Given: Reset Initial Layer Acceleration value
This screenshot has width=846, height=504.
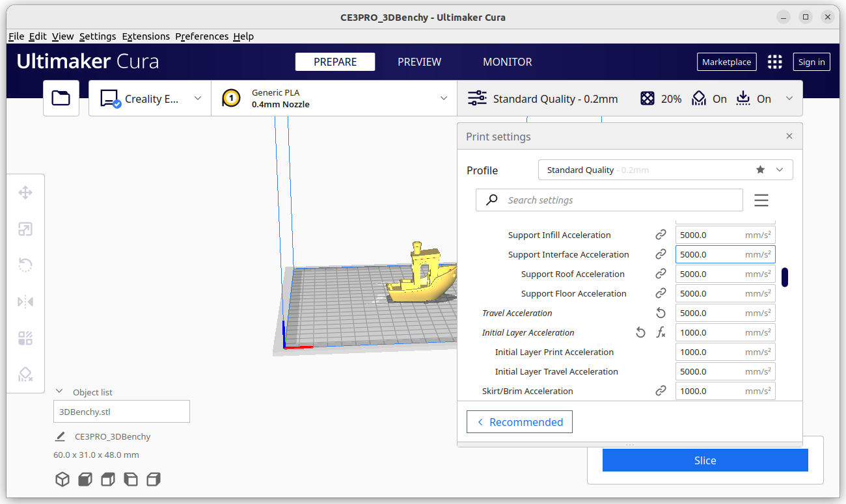Looking at the screenshot, I should point(640,332).
